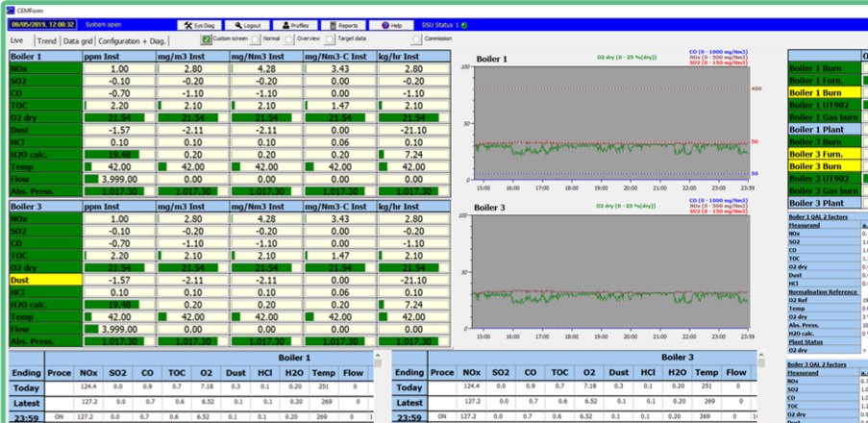Image resolution: width=868 pixels, height=423 pixels.
Task: Select the Boiler 1 UT902 status row
Action: (x=825, y=105)
